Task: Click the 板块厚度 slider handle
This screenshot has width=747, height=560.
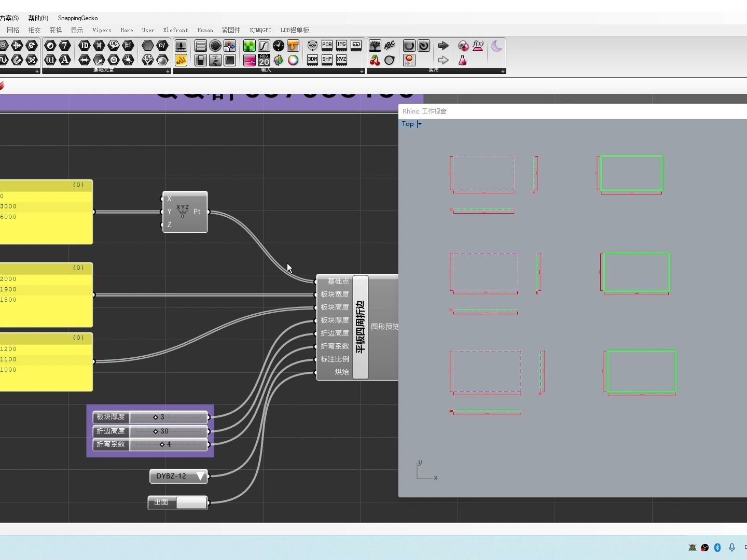Action: [156, 417]
